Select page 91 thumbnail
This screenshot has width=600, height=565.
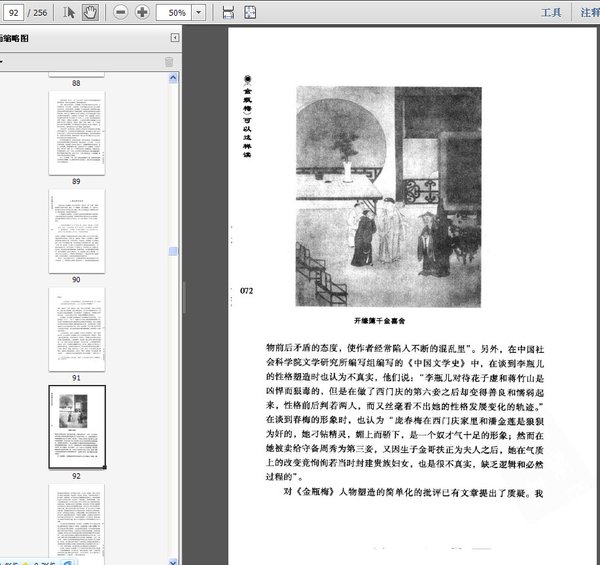click(x=77, y=329)
